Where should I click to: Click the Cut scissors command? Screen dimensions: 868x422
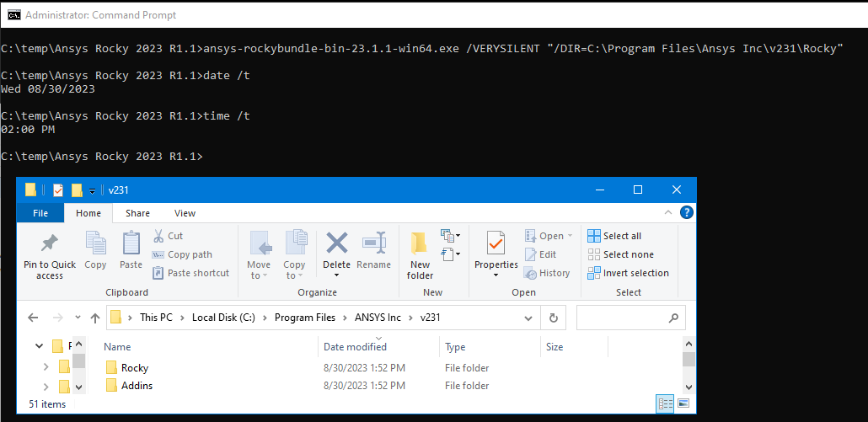[168, 236]
